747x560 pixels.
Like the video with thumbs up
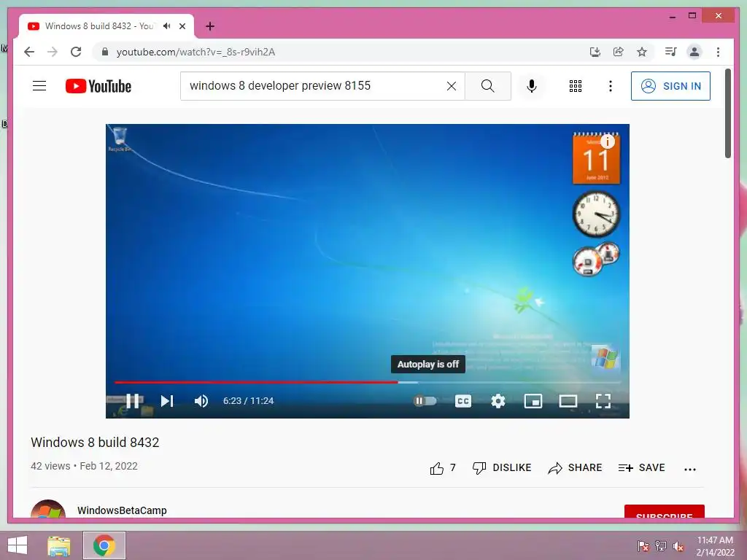click(436, 468)
